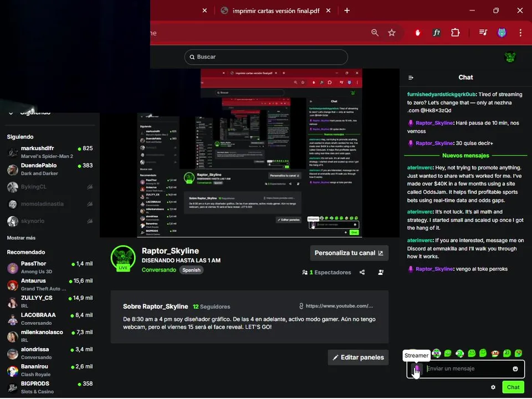Open the browser extensions puzzle icon
532x399 pixels.
456,33
